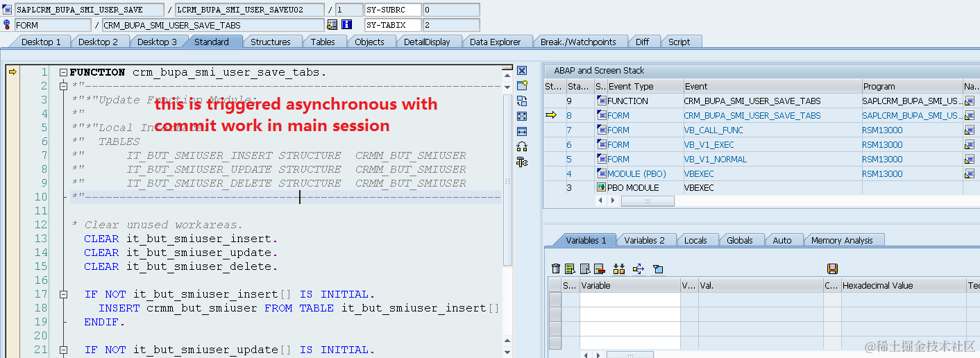
Task: Open the Auto variables tab
Action: click(x=782, y=240)
